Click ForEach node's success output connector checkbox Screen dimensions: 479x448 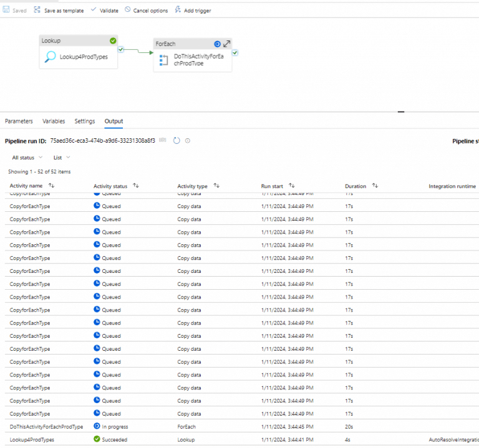pos(235,53)
